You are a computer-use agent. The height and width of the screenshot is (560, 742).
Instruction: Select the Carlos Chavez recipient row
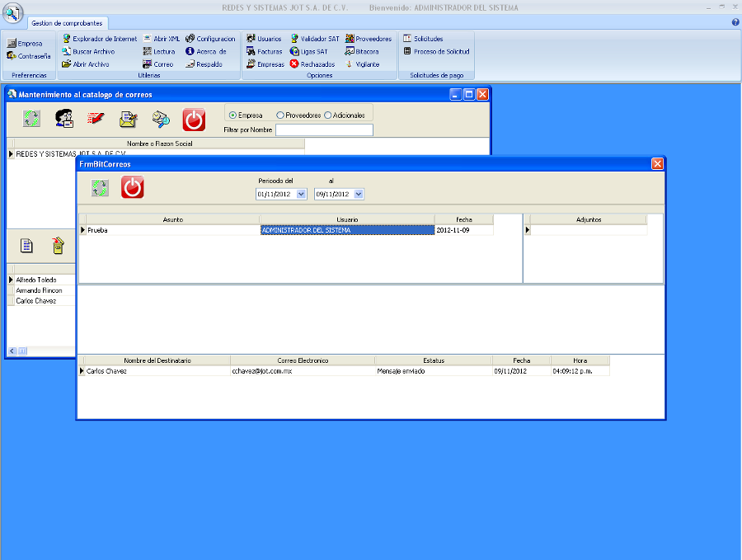point(157,371)
